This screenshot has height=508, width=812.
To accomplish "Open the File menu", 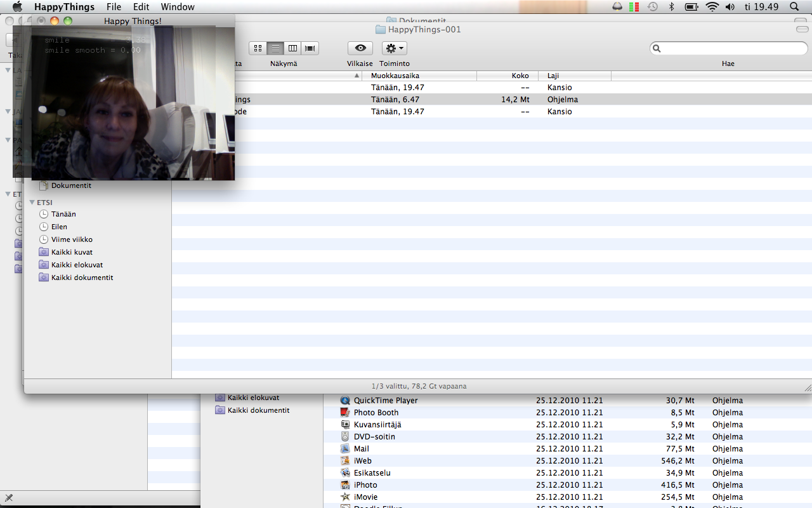I will point(114,7).
